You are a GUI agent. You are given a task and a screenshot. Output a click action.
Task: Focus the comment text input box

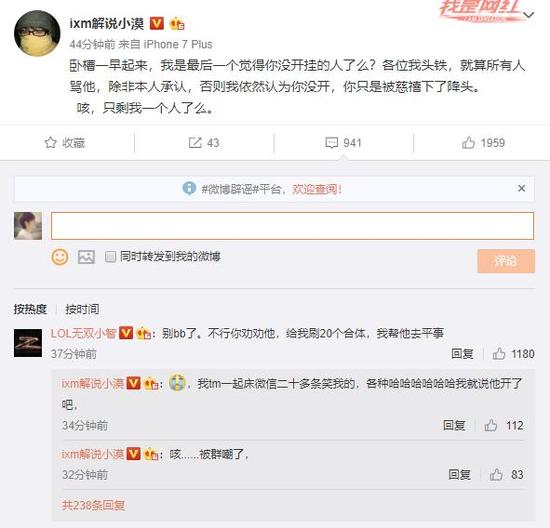click(x=293, y=226)
